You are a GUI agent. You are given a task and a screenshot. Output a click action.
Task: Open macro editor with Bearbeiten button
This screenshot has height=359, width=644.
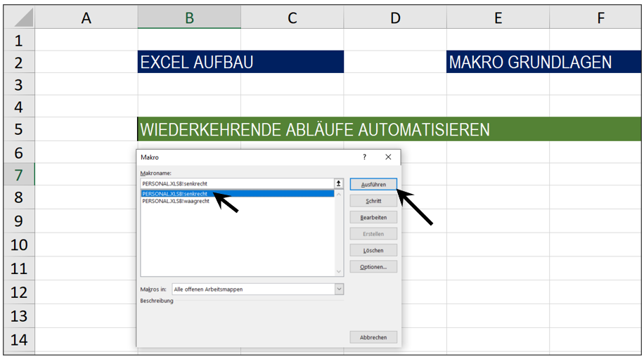pyautogui.click(x=373, y=217)
